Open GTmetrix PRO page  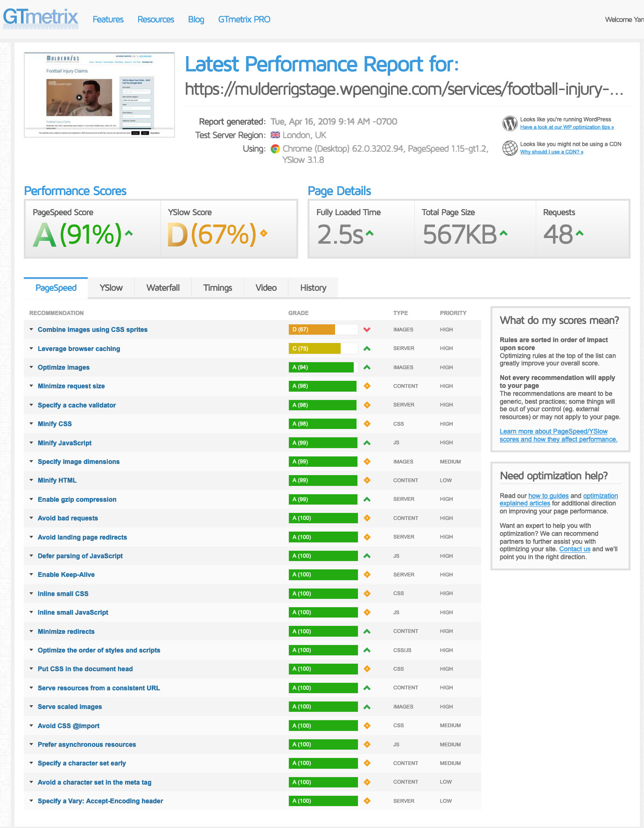(244, 20)
